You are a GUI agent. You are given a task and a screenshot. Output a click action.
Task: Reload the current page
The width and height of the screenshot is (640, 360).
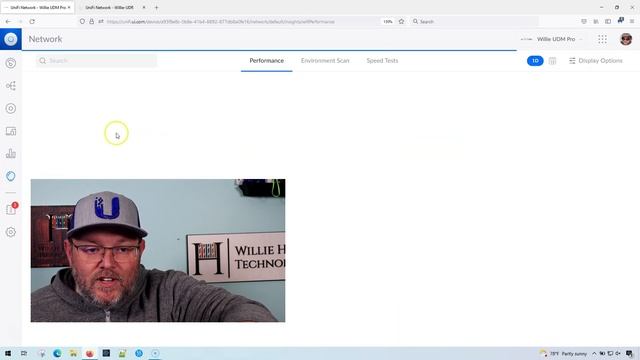pos(32,22)
